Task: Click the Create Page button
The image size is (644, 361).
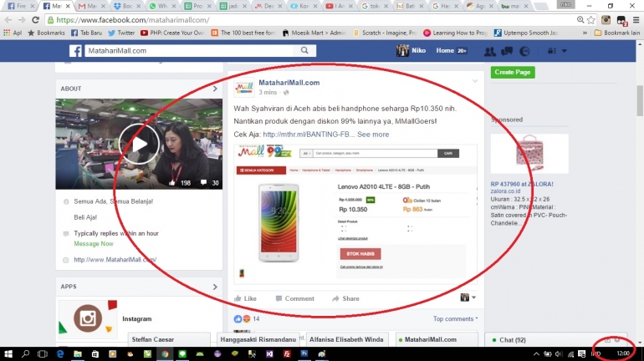Action: pos(513,72)
